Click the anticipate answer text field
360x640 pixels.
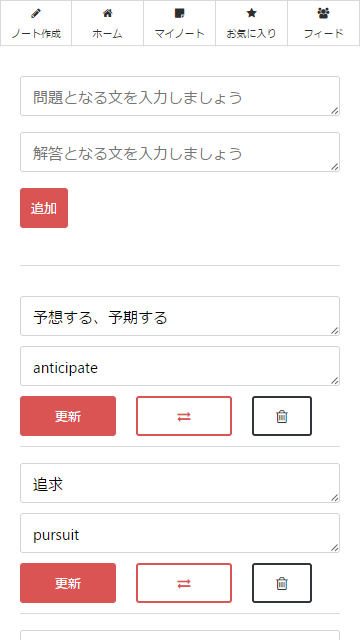[x=180, y=366]
